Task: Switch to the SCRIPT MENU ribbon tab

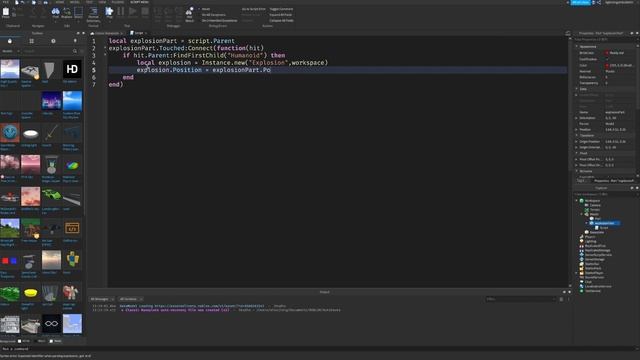Action: [x=139, y=2]
